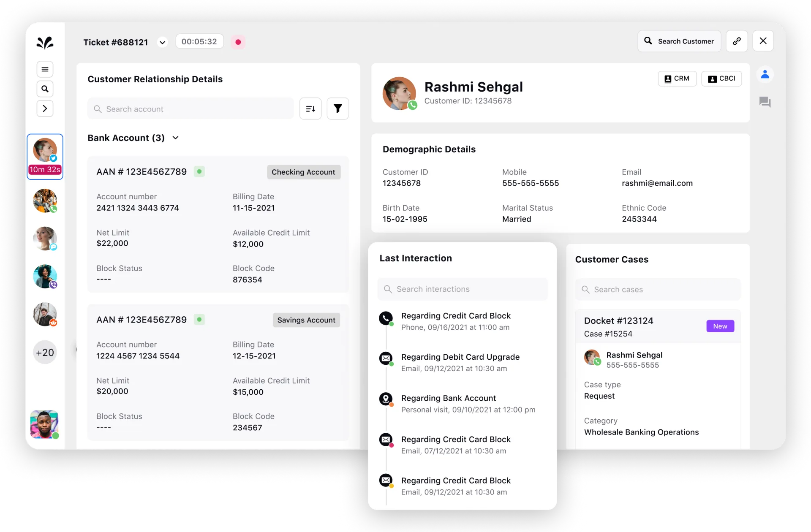This screenshot has width=811, height=532.
Task: Click the New badge on Docket #123124
Action: tap(720, 326)
